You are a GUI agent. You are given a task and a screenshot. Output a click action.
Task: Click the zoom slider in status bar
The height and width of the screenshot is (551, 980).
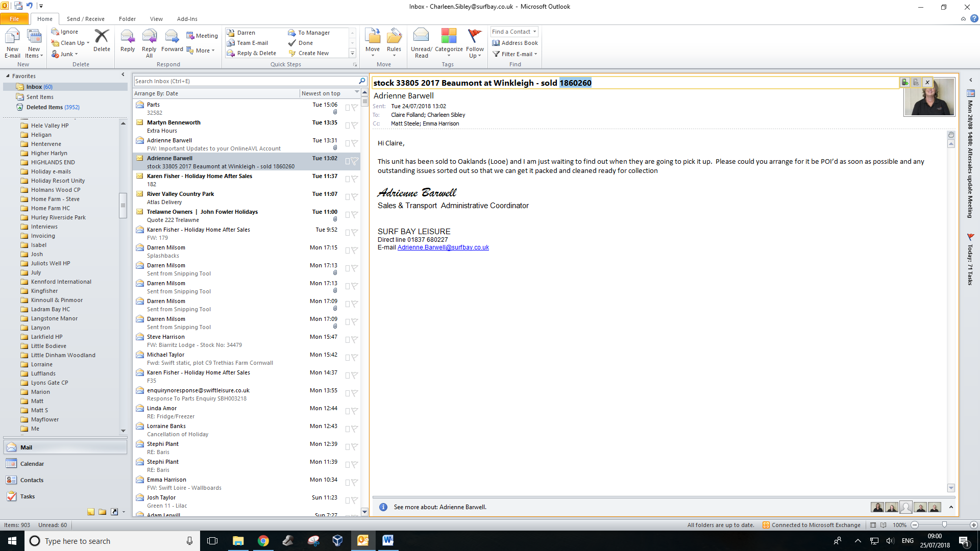point(944,525)
